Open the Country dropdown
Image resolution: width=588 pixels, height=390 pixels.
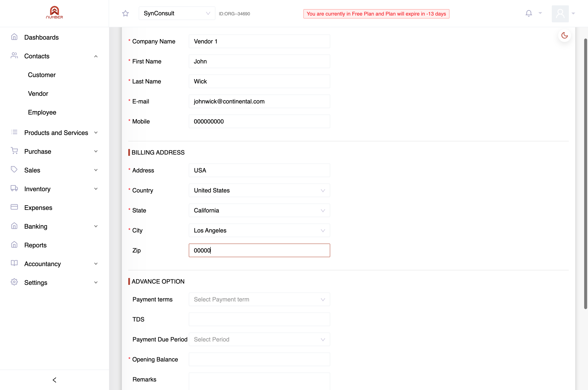(x=259, y=191)
